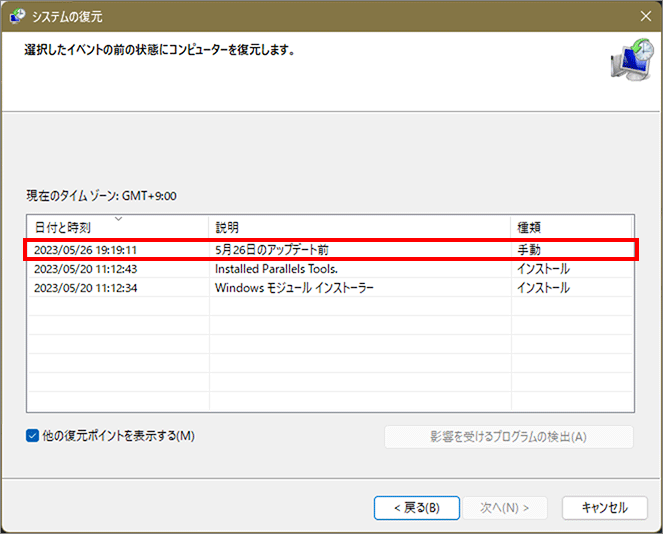Click the sort arrow above 日付と時刻
663x534 pixels.
point(118,218)
